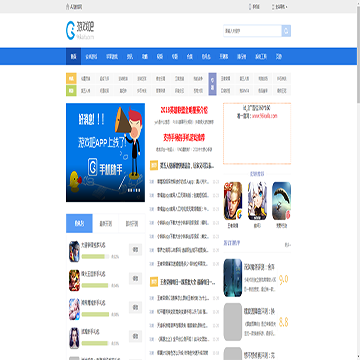Open the second red headline below the 2018 headline

(184, 137)
